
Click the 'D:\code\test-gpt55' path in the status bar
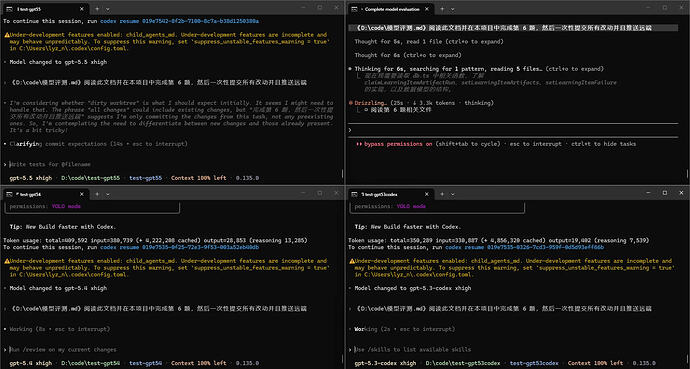click(x=90, y=178)
